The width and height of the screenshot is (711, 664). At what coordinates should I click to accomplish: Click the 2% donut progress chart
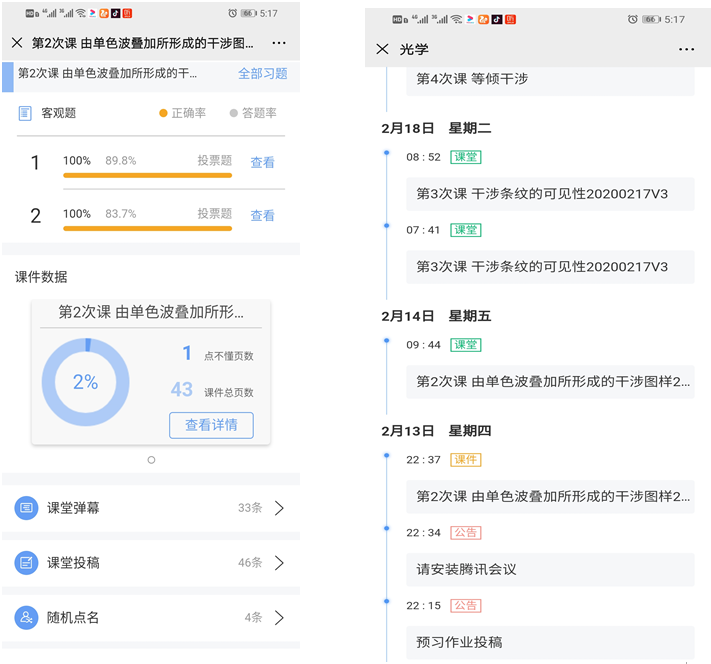click(85, 382)
